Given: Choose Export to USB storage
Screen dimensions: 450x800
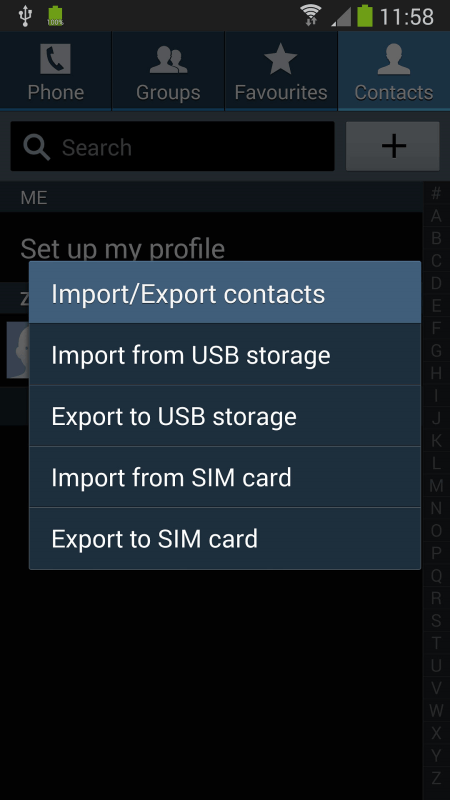Looking at the screenshot, I should pyautogui.click(x=225, y=416).
